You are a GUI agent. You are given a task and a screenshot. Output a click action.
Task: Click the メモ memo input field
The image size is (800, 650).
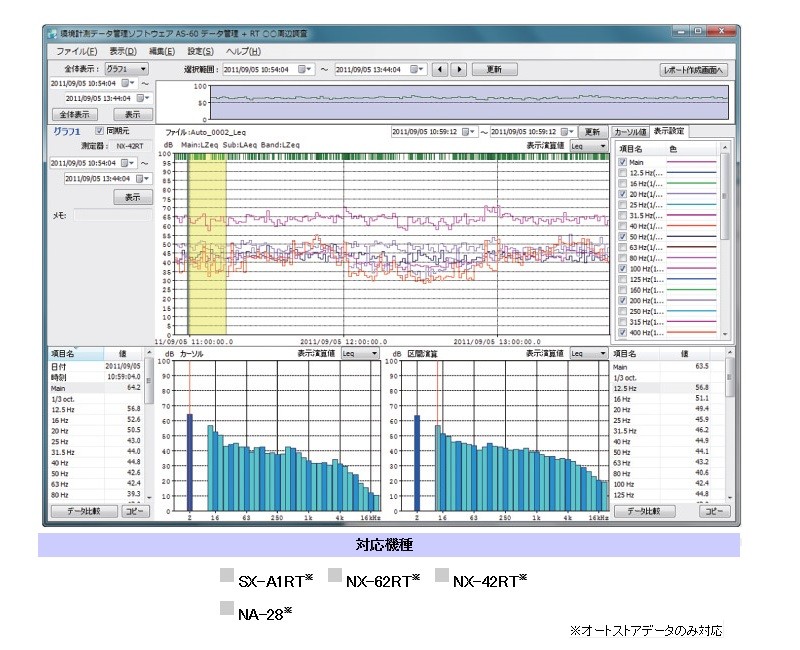[112, 216]
